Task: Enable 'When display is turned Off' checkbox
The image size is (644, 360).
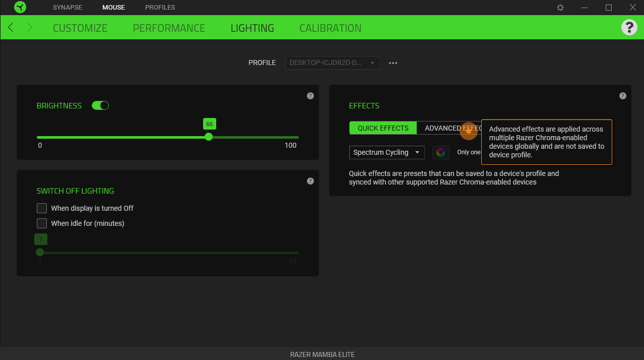Action: (x=42, y=208)
